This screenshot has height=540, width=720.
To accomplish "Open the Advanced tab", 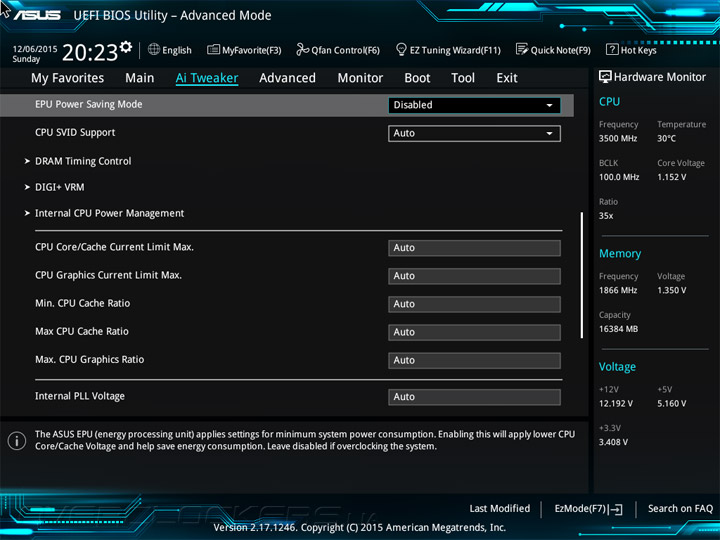I will click(x=287, y=78).
